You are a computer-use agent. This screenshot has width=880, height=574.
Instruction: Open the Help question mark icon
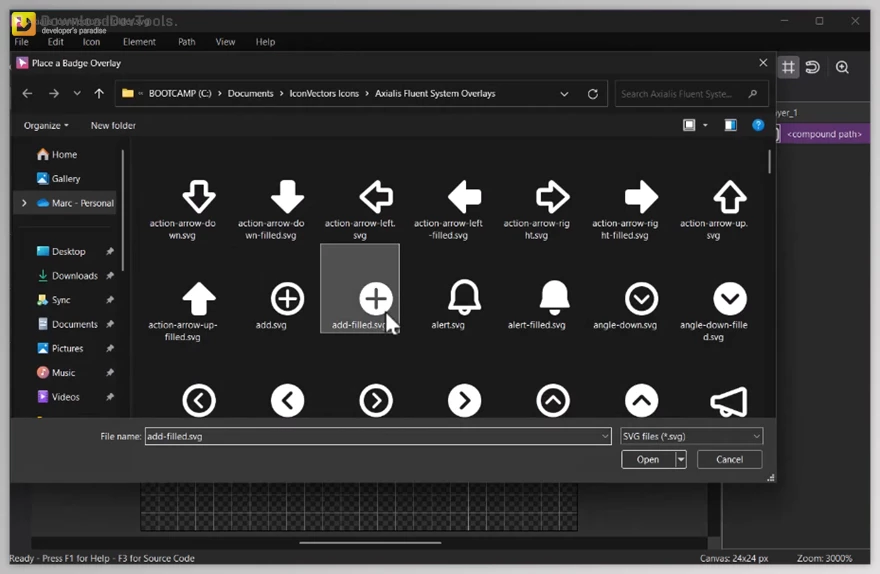(x=758, y=125)
